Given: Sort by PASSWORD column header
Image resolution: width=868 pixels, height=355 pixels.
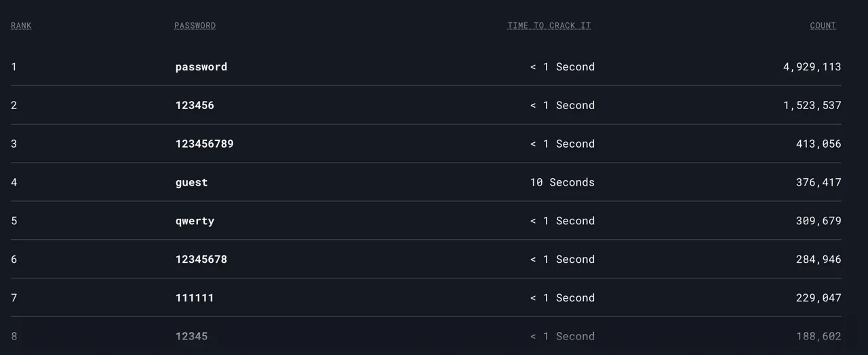Looking at the screenshot, I should pos(195,26).
